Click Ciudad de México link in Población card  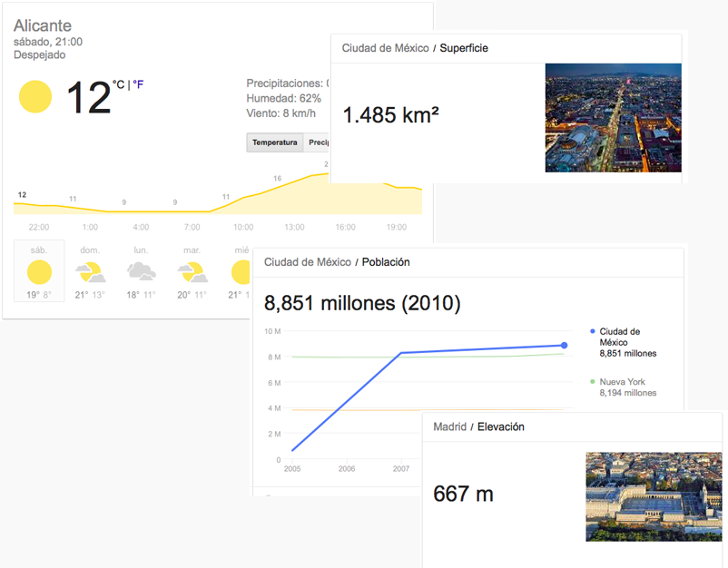307,262
